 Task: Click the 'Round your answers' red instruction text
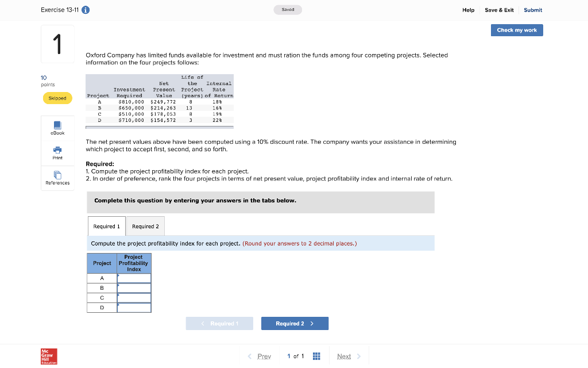[300, 243]
